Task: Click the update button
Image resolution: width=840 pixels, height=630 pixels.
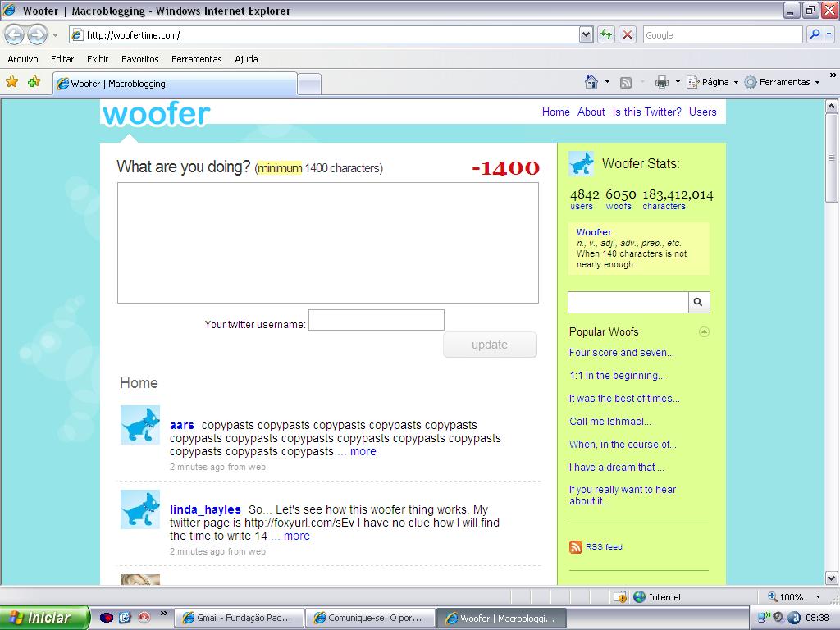Action: tap(490, 345)
